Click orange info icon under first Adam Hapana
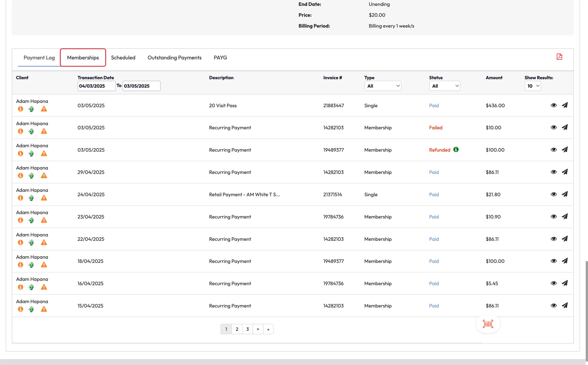Viewport: 588px width, 365px height. (x=20, y=109)
